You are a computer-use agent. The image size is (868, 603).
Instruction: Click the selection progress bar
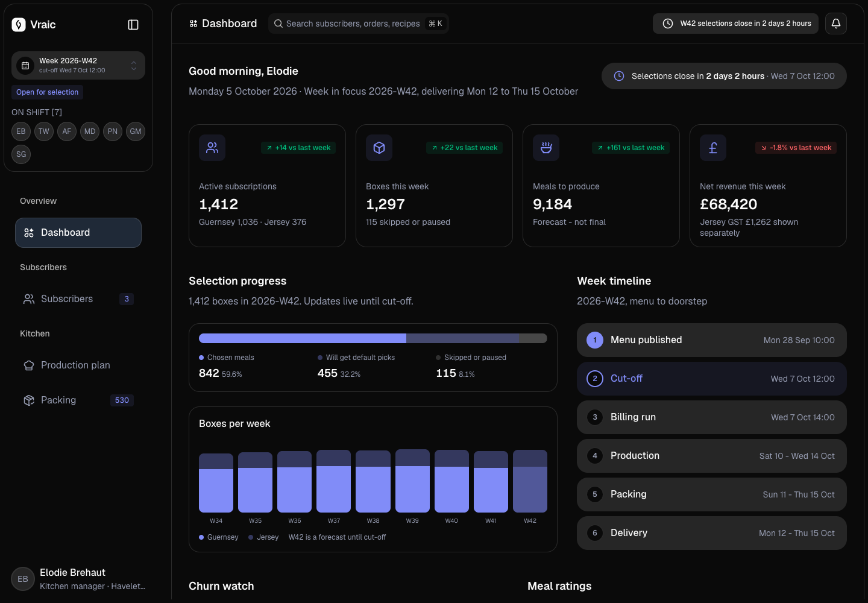373,338
